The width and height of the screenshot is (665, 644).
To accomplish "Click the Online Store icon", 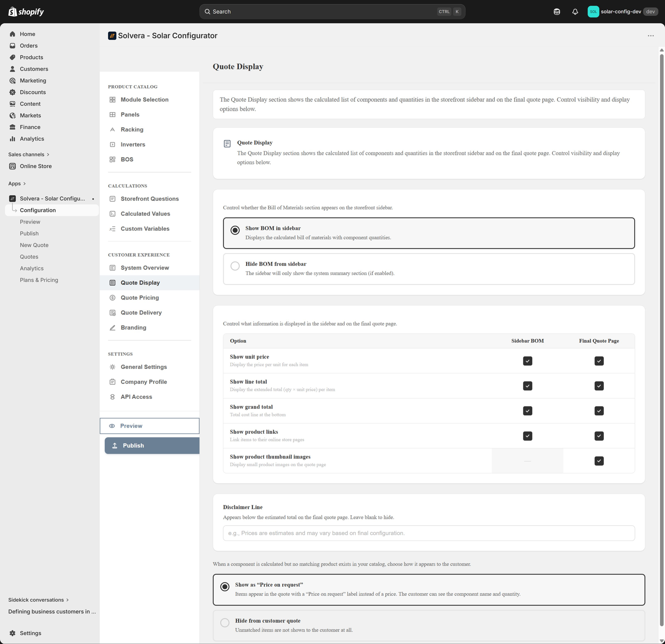I will pos(12,166).
